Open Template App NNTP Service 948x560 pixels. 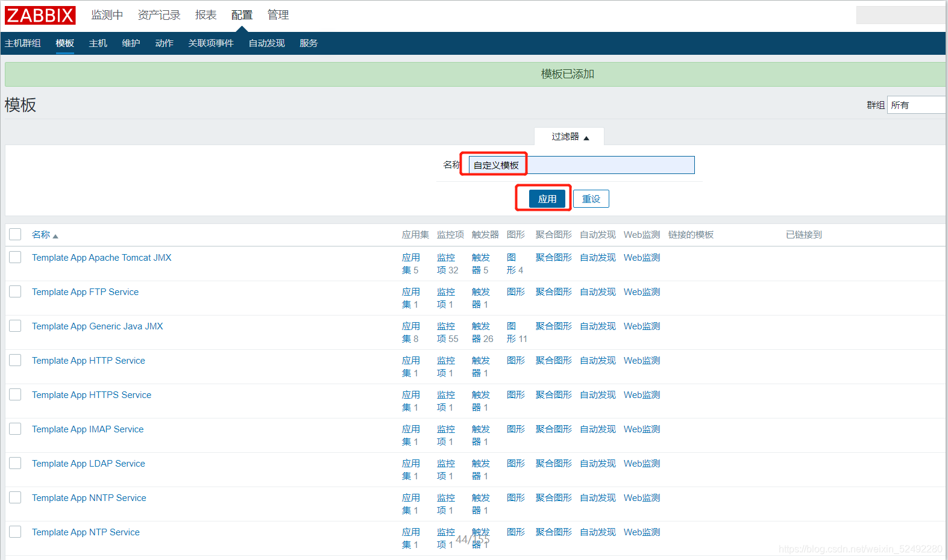[x=89, y=498]
